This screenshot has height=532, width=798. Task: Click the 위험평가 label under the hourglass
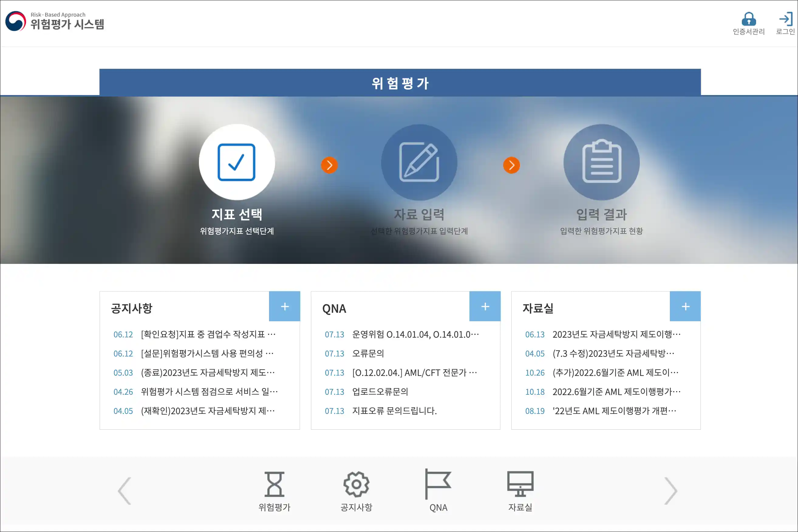click(275, 507)
